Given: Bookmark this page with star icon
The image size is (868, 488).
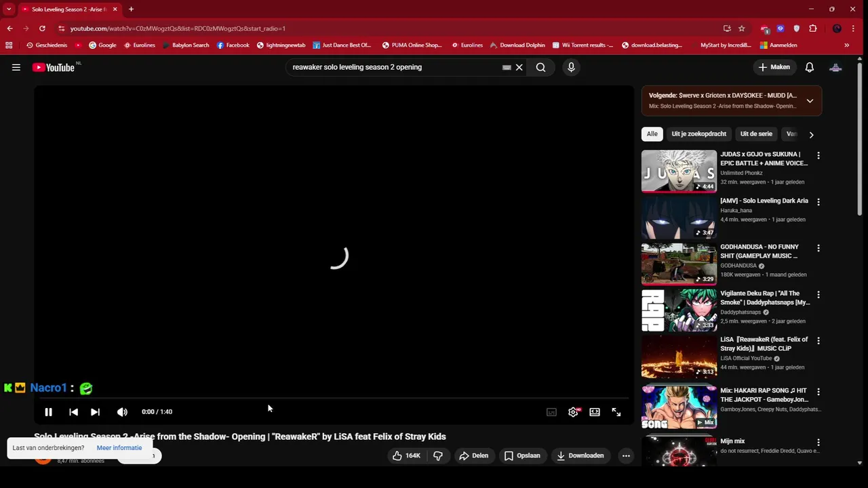Looking at the screenshot, I should coord(742,28).
